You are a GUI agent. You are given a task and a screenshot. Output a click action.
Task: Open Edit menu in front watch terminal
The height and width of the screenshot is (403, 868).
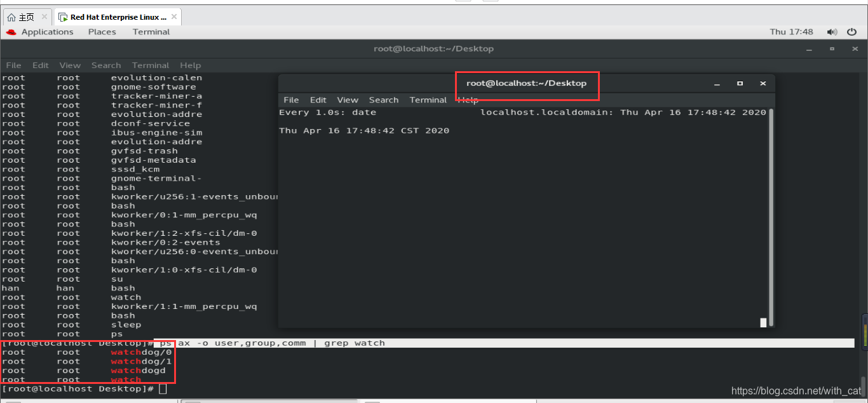tap(318, 100)
